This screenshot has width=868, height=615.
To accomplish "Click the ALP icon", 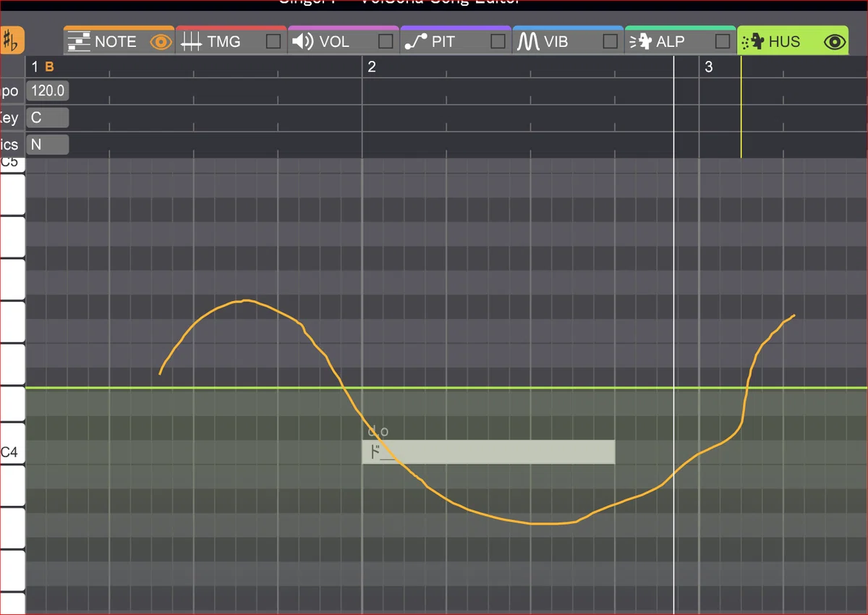I will (x=639, y=42).
